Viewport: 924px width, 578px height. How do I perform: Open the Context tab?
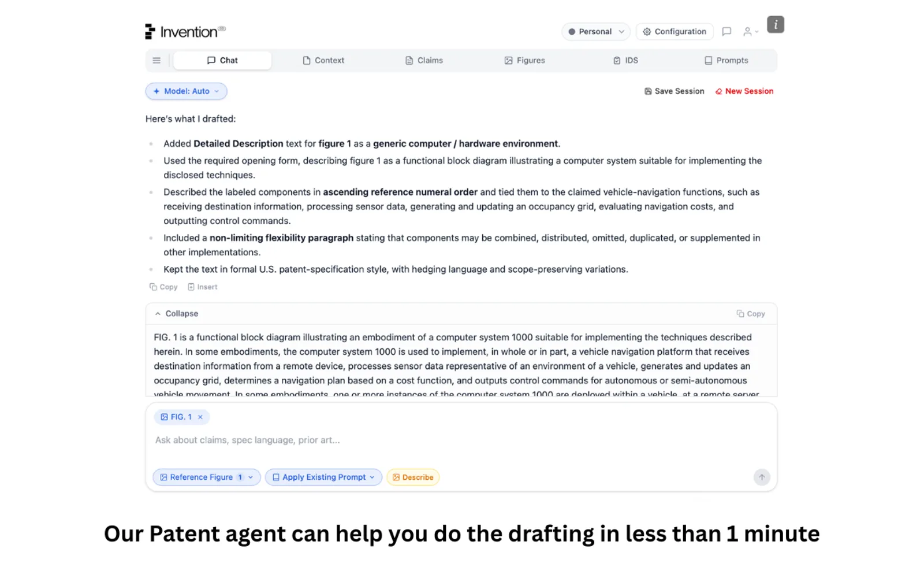[x=323, y=60]
